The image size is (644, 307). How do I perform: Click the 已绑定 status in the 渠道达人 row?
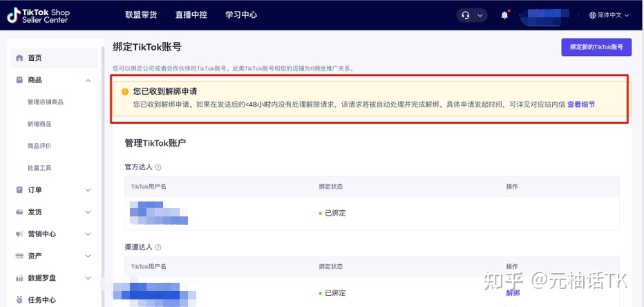(332, 293)
